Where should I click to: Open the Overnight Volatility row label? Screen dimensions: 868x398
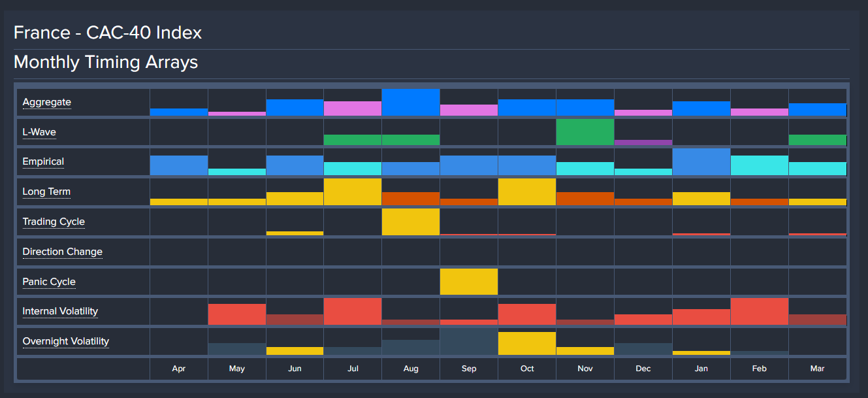(x=66, y=341)
